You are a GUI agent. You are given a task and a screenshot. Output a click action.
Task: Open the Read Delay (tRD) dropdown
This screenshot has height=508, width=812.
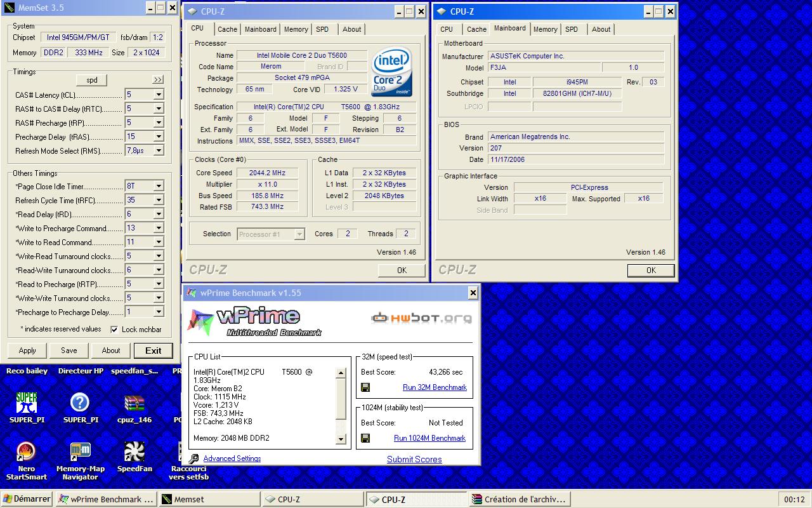coord(159,214)
